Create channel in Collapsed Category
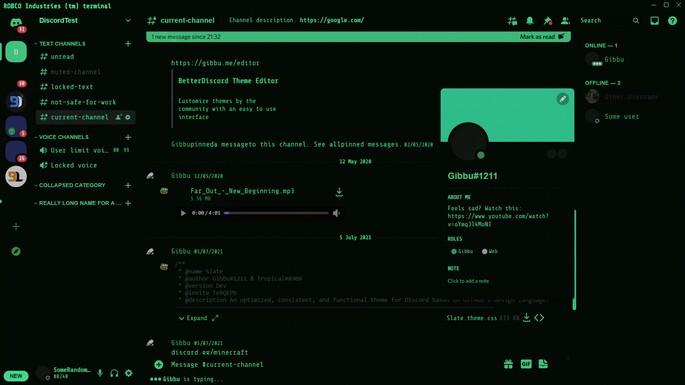Image resolution: width=685 pixels, height=385 pixels. (128, 185)
